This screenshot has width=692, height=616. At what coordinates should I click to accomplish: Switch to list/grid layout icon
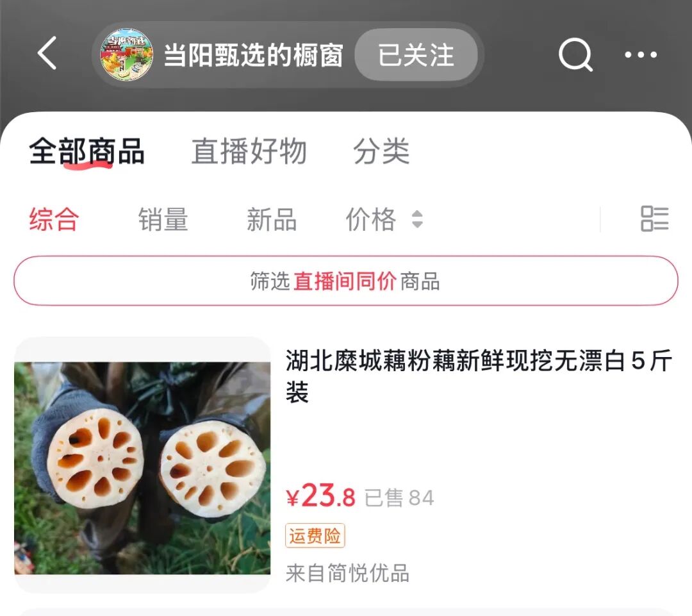(x=654, y=219)
